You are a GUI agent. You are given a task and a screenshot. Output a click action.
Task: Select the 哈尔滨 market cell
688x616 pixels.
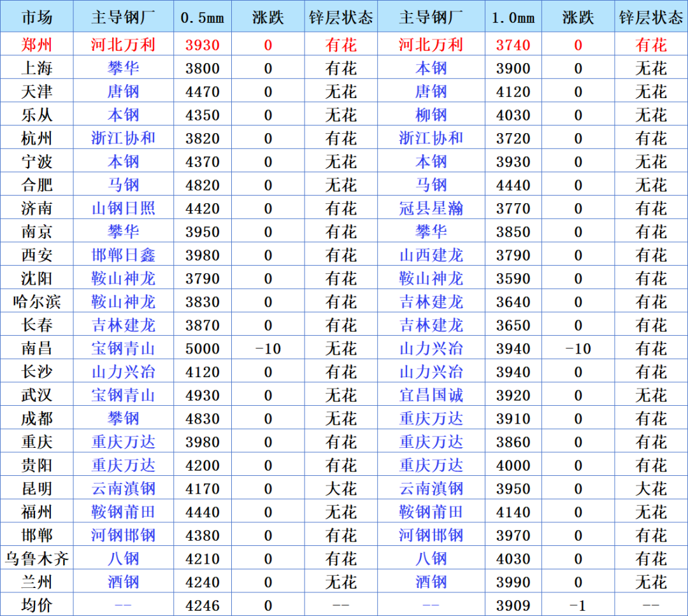[37, 302]
